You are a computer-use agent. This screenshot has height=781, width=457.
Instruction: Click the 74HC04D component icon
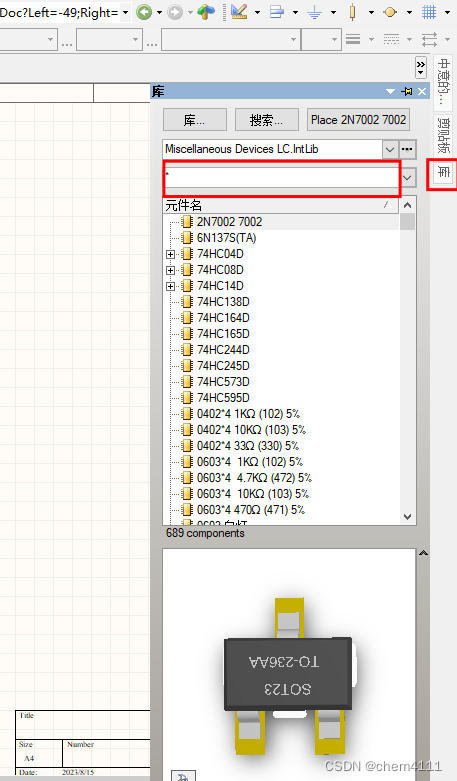[187, 254]
